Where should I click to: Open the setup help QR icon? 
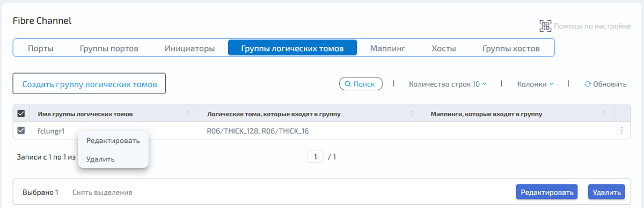click(x=545, y=26)
